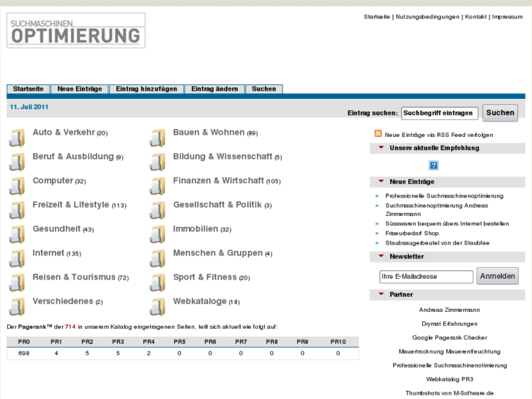The height and width of the screenshot is (399, 532).
Task: Click the Computer folder icon
Action: 17,186
